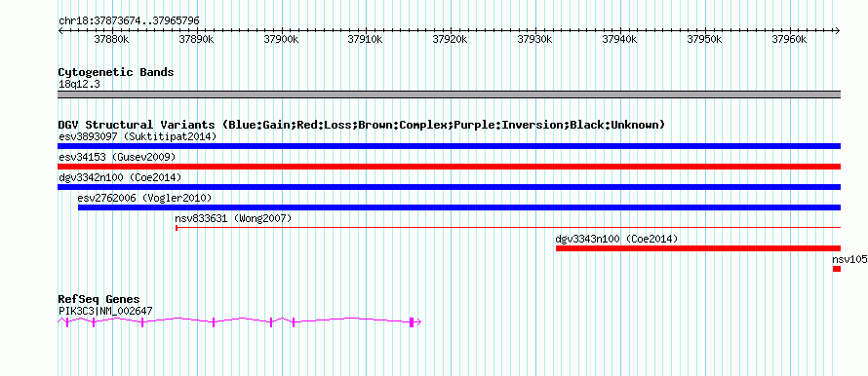868x376 pixels.
Task: Click the 18q12.3 band label
Action: click(x=79, y=85)
